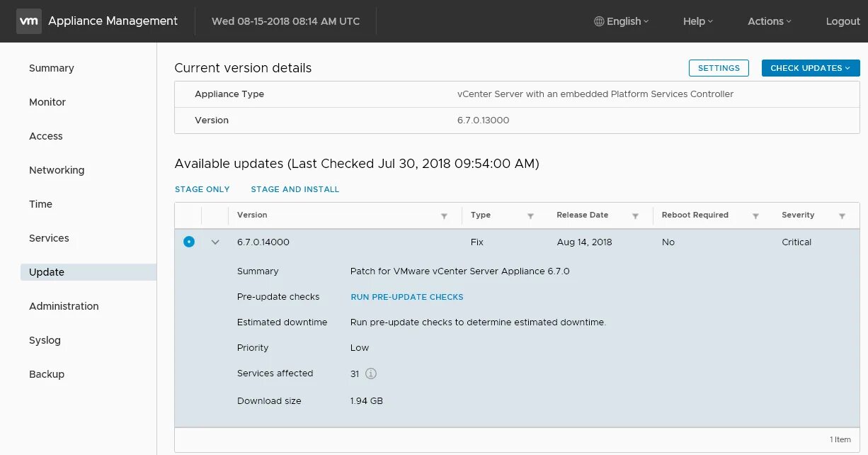Click the Settings button
This screenshot has height=455, width=868.
(x=719, y=68)
